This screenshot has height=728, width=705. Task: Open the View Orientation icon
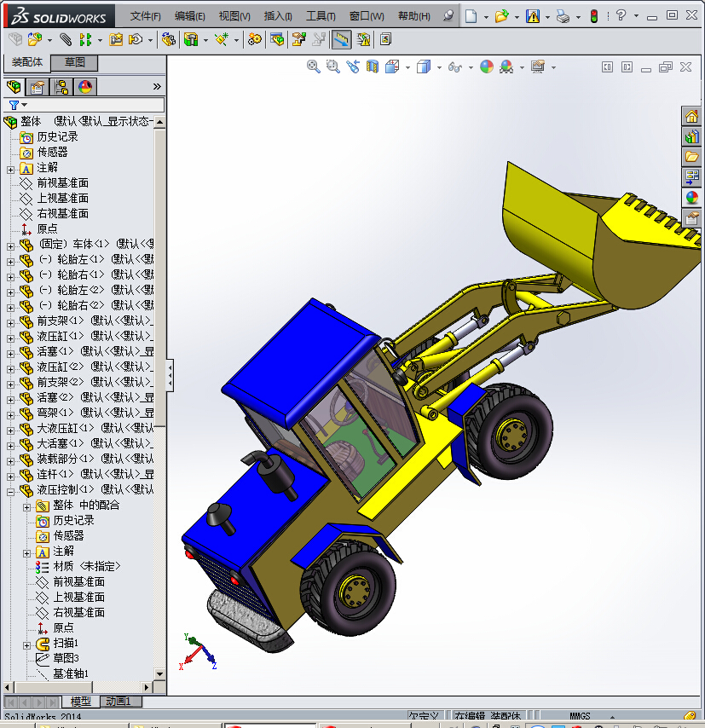[392, 66]
